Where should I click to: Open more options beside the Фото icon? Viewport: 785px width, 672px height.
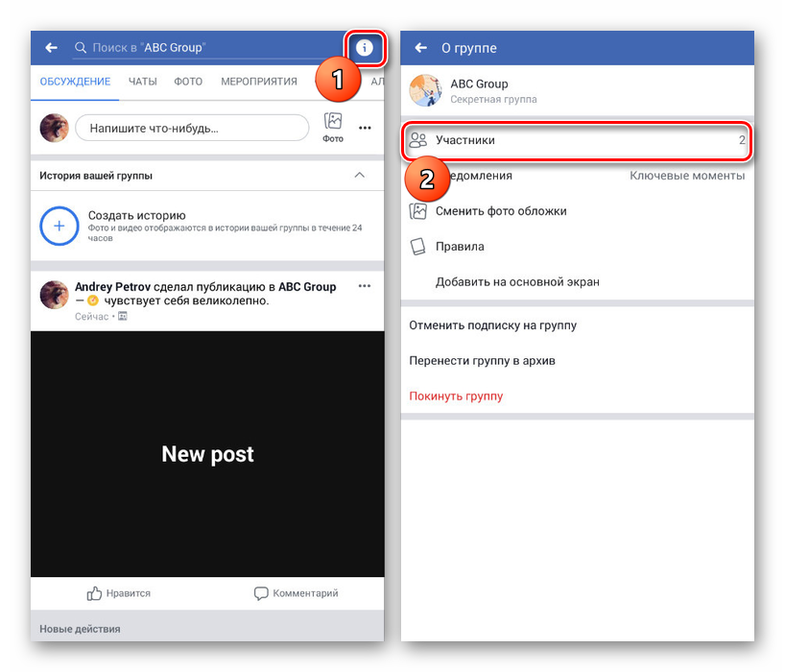[x=365, y=129]
